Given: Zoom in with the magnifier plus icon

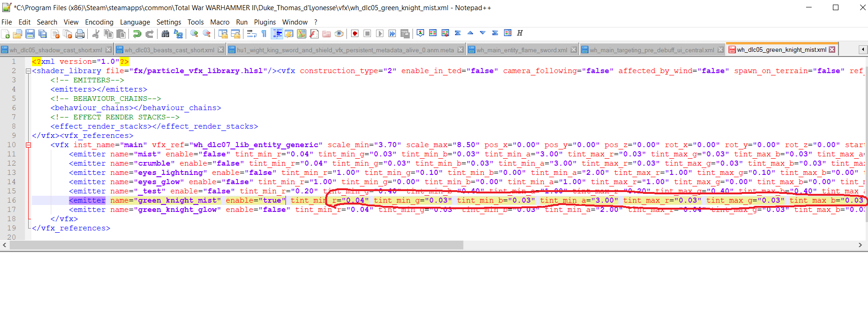Looking at the screenshot, I should point(194,33).
